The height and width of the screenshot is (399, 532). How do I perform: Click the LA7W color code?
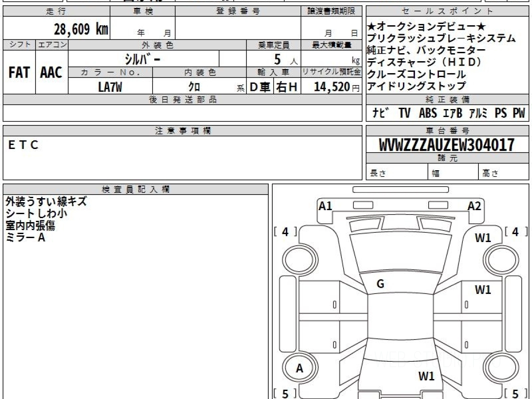tap(110, 87)
